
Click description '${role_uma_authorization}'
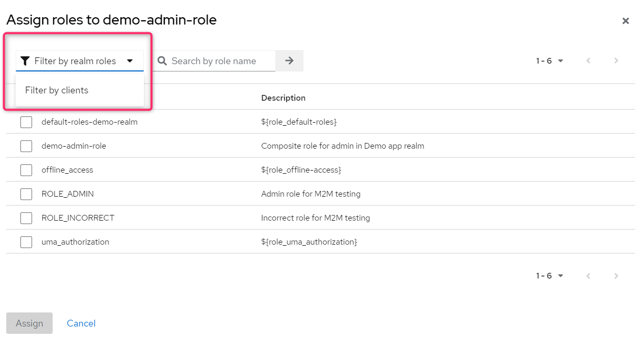(x=309, y=242)
